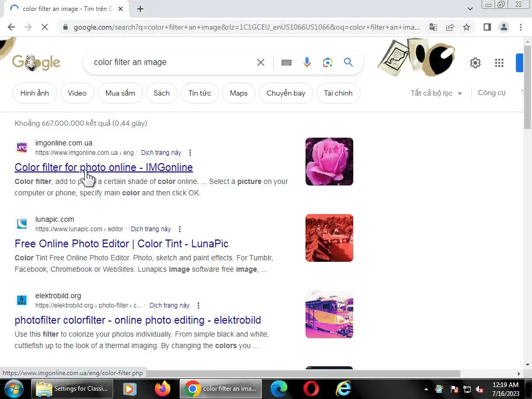
Task: Click the pink rose thumbnail
Action: click(329, 162)
